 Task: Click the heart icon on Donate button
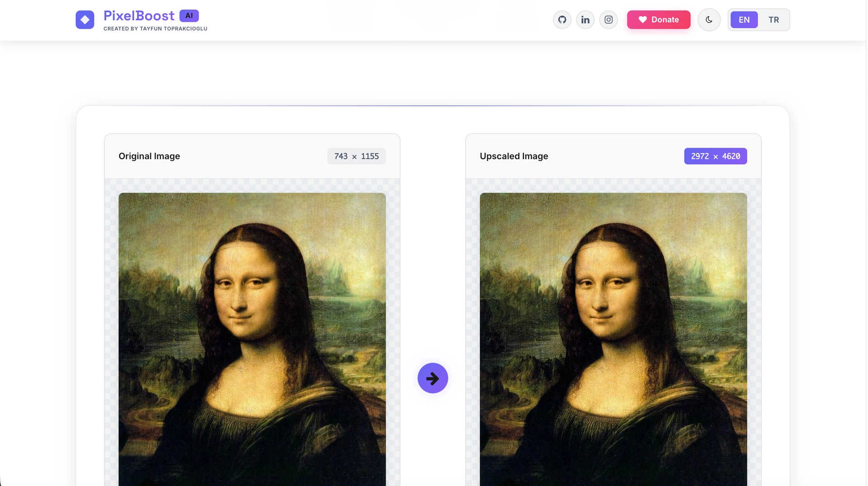pyautogui.click(x=643, y=19)
